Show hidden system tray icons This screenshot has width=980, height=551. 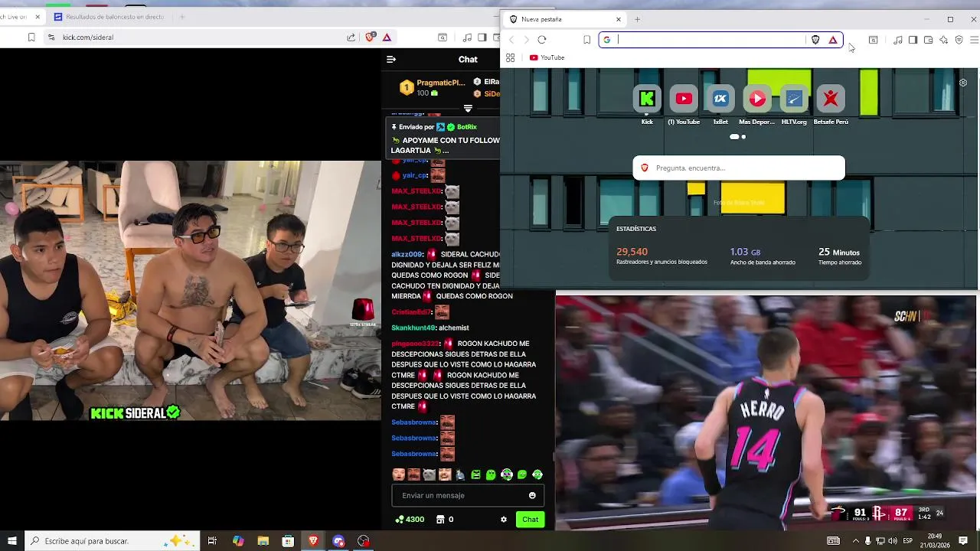(x=856, y=541)
